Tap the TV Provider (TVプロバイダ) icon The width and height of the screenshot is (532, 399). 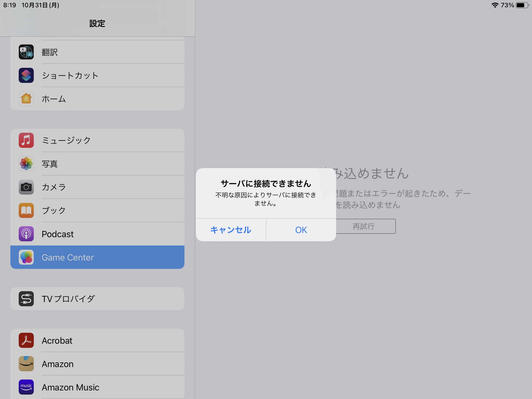26,299
